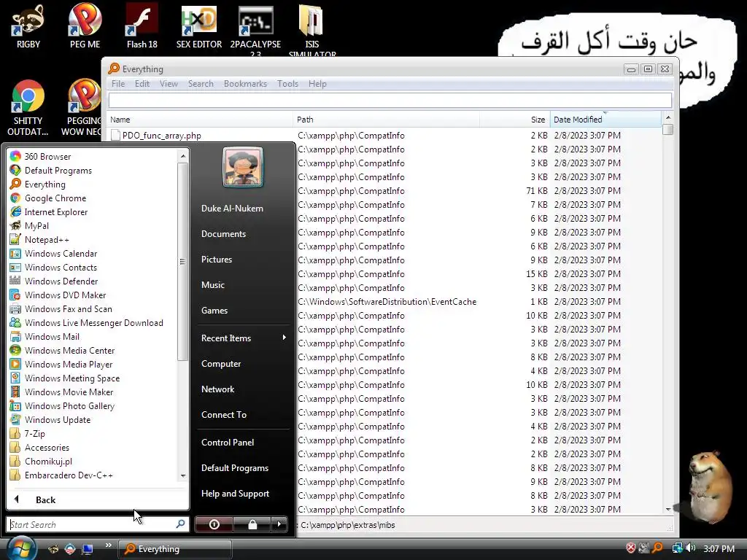
Task: Open the Bookmarks menu in Everything
Action: (245, 84)
